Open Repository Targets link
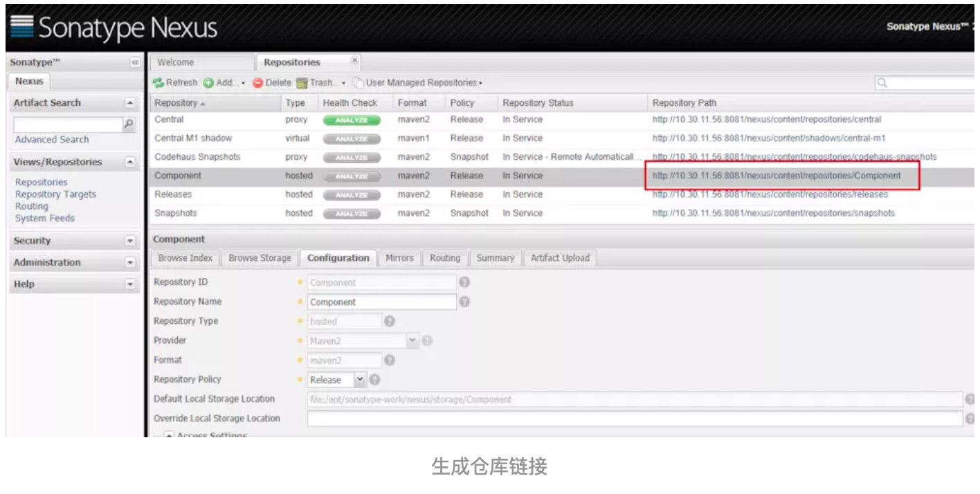The height and width of the screenshot is (494, 980). click(55, 194)
